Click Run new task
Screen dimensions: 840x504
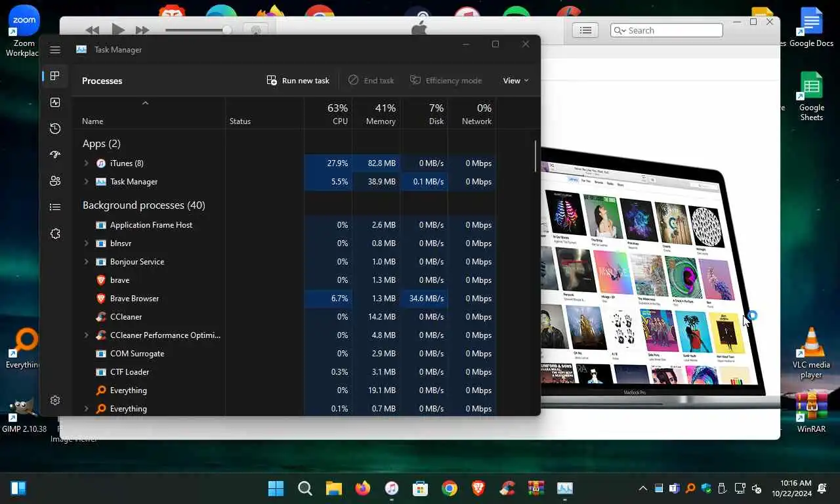click(x=298, y=81)
